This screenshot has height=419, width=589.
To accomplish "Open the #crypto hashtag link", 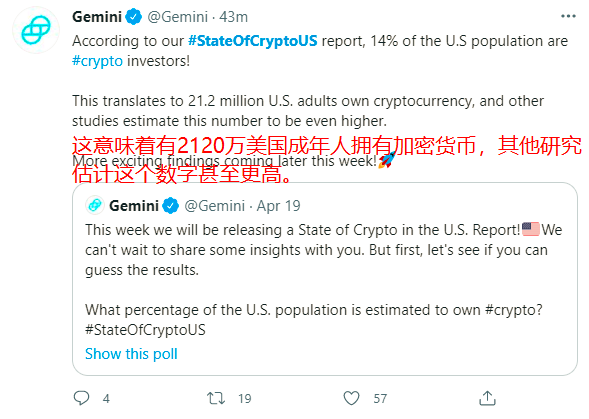I will pyautogui.click(x=97, y=61).
